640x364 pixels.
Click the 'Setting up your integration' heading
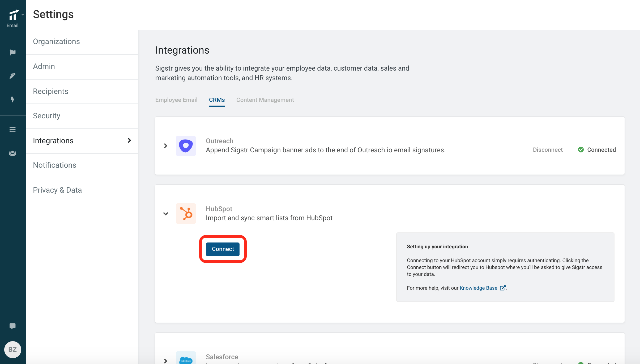click(437, 246)
